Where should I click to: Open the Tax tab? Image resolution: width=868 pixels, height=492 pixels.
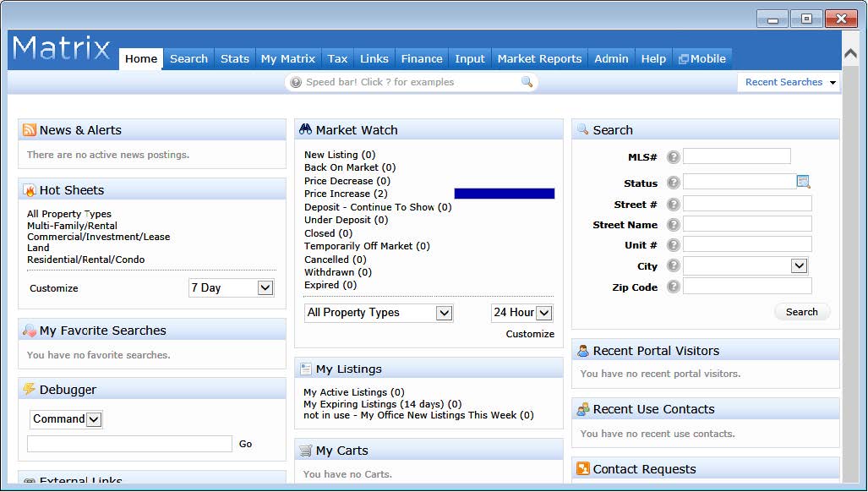click(337, 58)
